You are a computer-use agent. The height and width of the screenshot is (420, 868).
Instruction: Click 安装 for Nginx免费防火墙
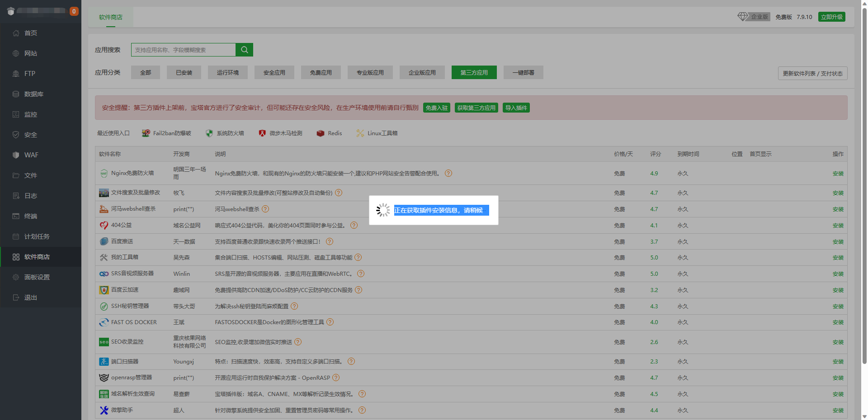[838, 174]
